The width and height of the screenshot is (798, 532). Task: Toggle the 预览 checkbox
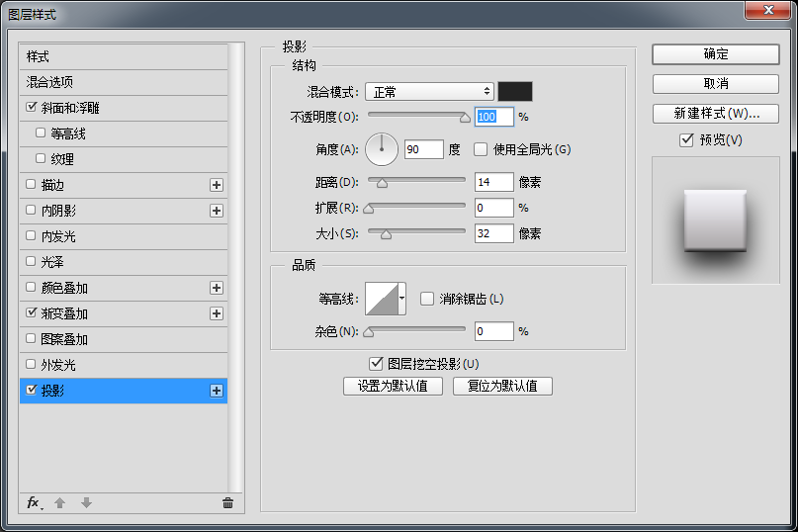[686, 140]
